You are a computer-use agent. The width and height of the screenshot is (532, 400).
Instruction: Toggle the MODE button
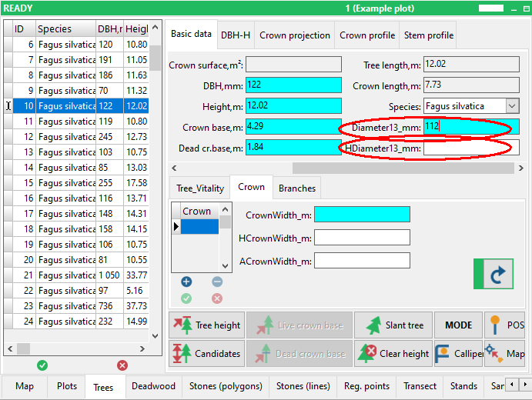click(458, 325)
